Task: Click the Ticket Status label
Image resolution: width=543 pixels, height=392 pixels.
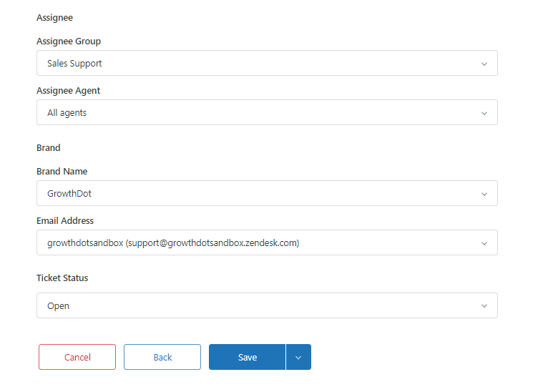Action: tap(62, 278)
